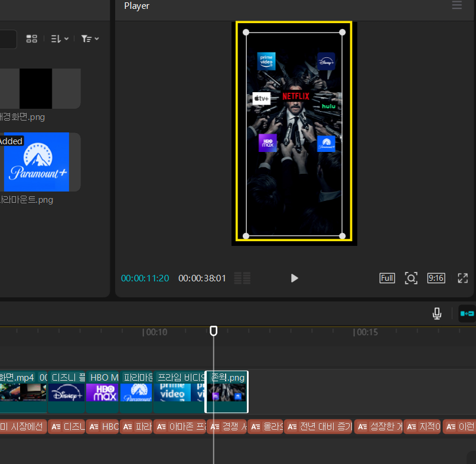Screen dimensions: 476x464
Task: Click the top-right transform handle in player
Action: coord(342,32)
